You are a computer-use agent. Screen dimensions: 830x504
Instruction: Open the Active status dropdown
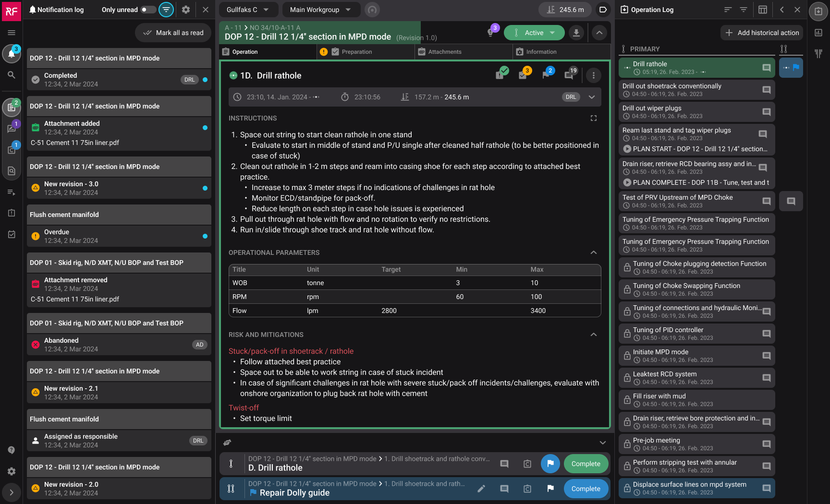(x=534, y=33)
